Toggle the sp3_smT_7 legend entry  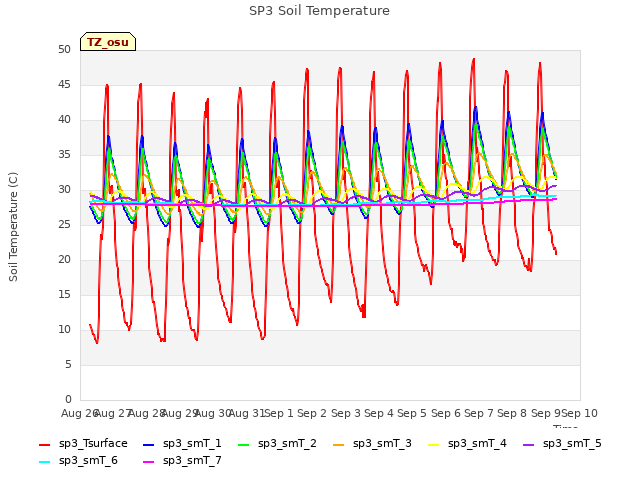pyautogui.click(x=182, y=461)
